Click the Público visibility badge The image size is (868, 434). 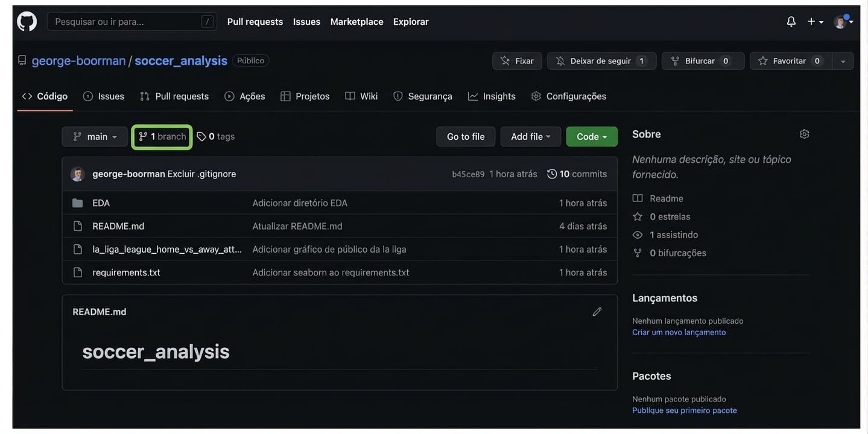click(251, 61)
